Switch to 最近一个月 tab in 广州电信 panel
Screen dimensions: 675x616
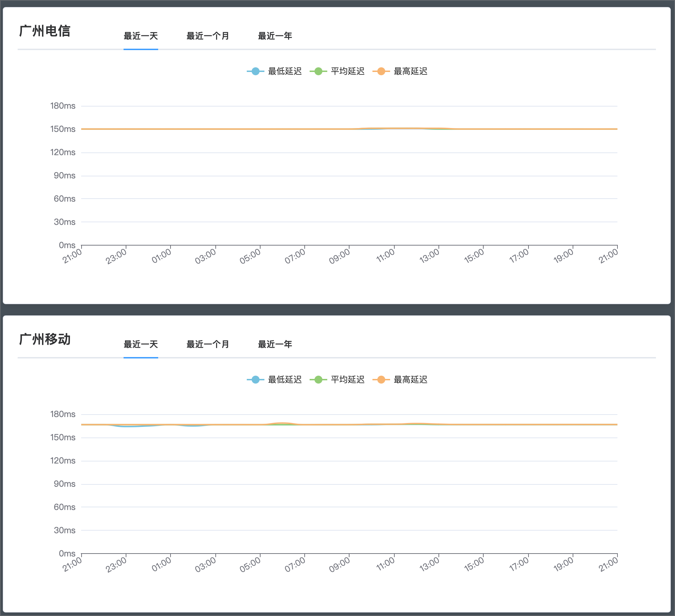tap(208, 36)
